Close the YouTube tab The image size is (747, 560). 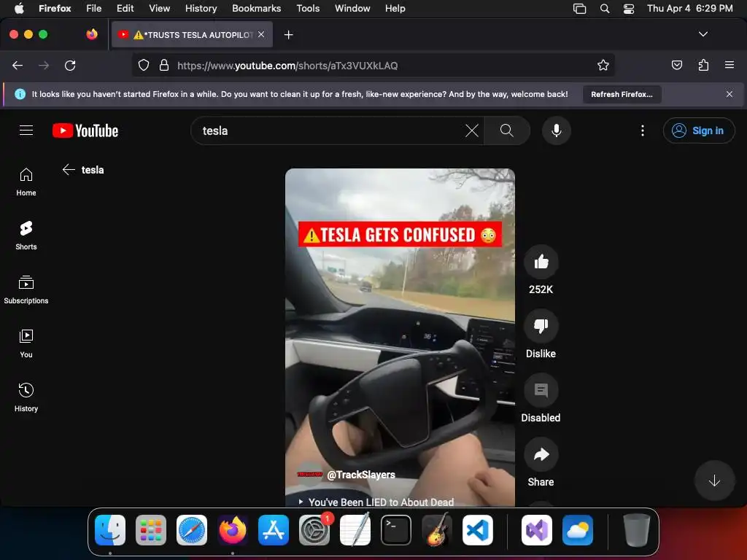coord(261,34)
